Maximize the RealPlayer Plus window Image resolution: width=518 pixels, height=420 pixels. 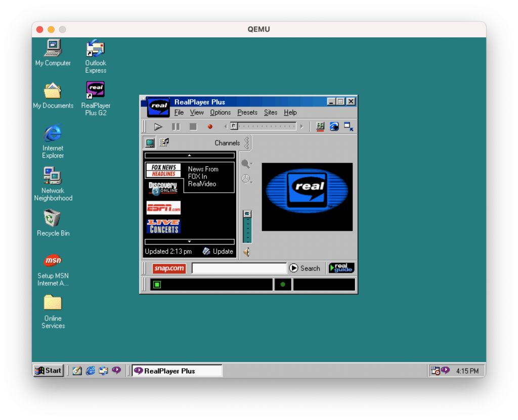pyautogui.click(x=340, y=102)
